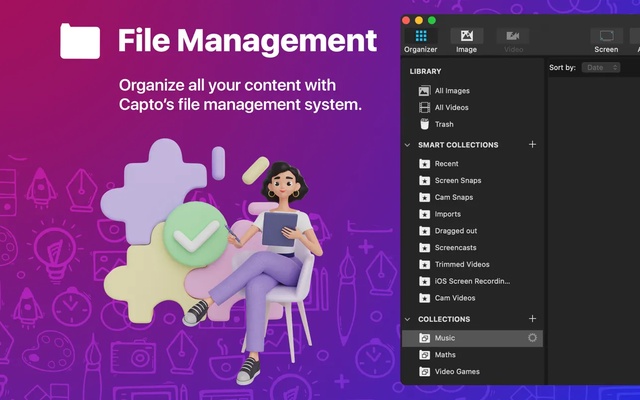Image resolution: width=640 pixels, height=400 pixels.
Task: Click the Trash bin icon
Action: 424,124
